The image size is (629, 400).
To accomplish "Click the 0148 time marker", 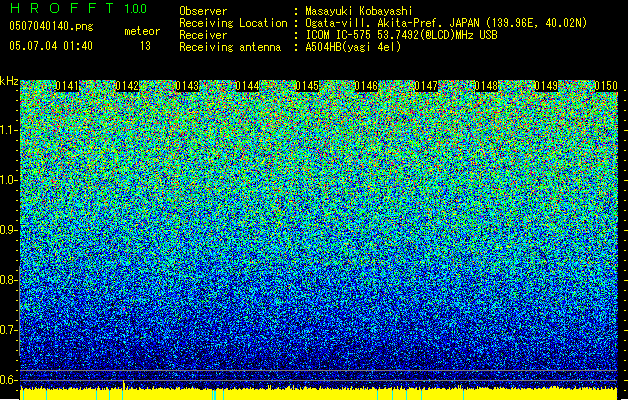I will click(x=486, y=86).
